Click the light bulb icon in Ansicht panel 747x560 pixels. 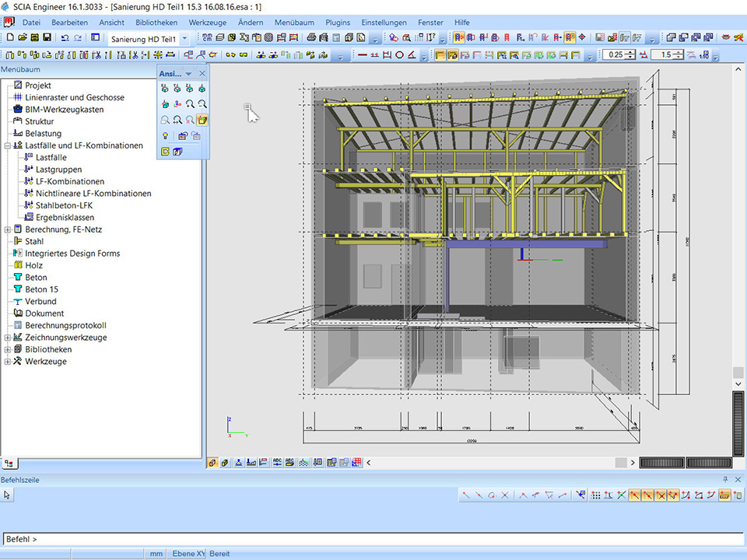pos(165,136)
